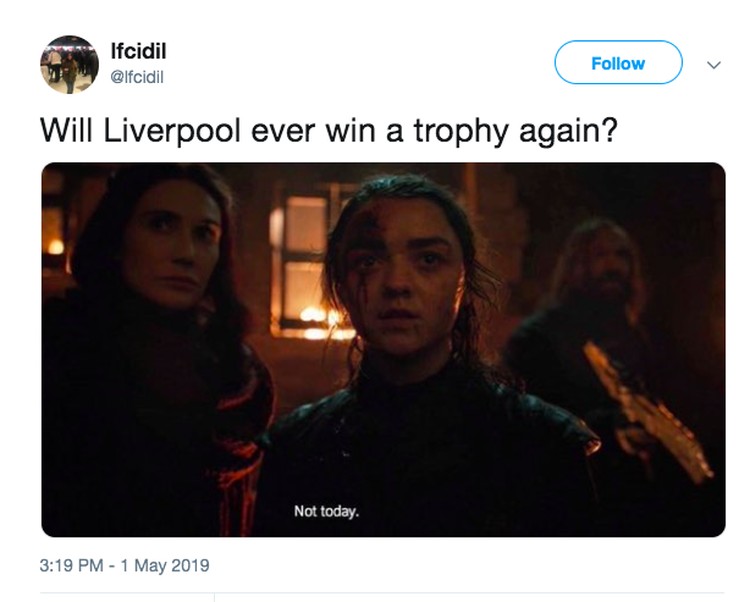Click the word trophy in the tweet
Screen dimensions: 750x602
click(x=461, y=131)
